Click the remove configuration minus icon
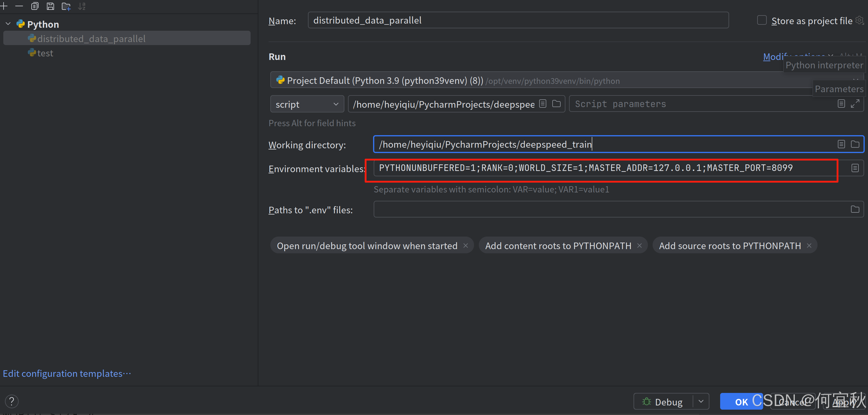 click(x=19, y=6)
